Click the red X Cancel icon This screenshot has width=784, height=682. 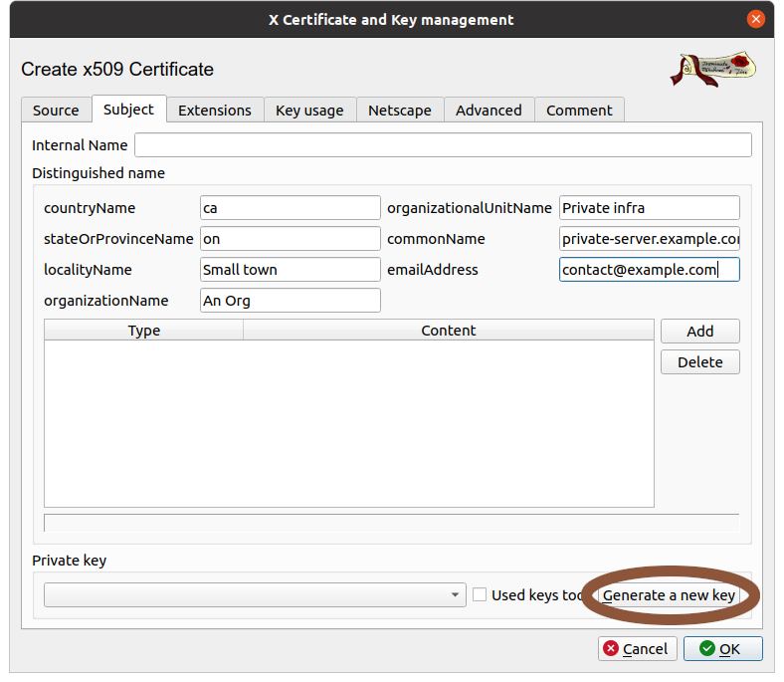611,648
